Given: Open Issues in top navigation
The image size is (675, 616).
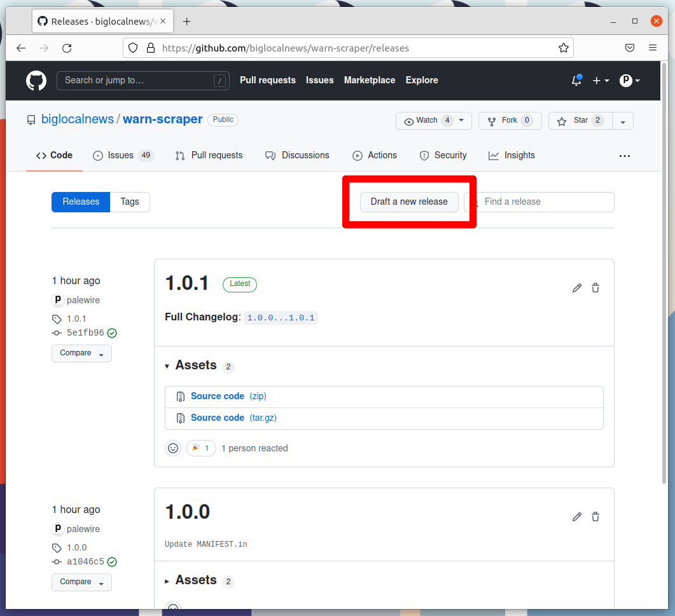Looking at the screenshot, I should click(x=320, y=81).
